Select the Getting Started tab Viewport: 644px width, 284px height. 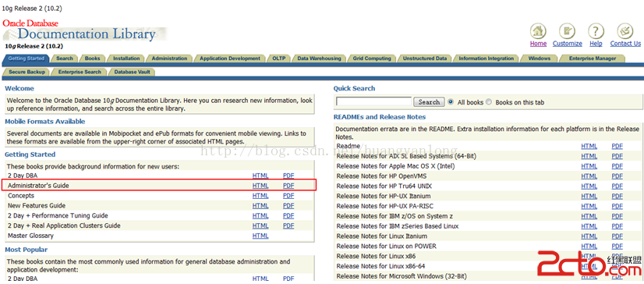(x=27, y=59)
